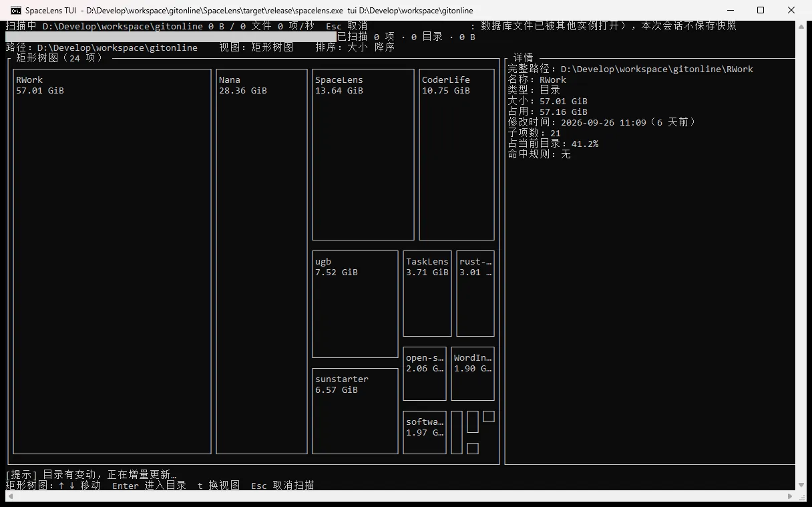812x507 pixels.
Task: Select the WordIn 1.90 G block
Action: coord(473,373)
